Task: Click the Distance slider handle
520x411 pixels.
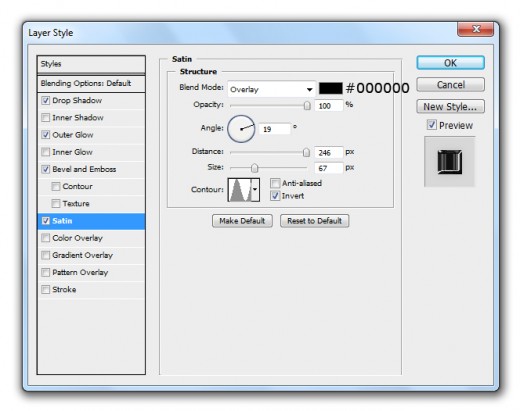Action: click(306, 153)
